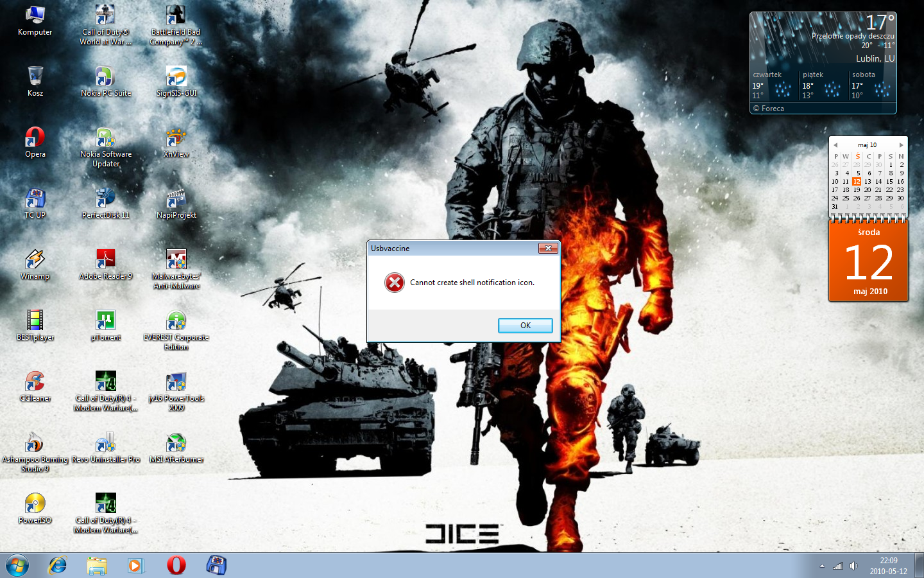Select EVEREST Corporate Edition shortcut
The image size is (924, 578).
tap(176, 331)
